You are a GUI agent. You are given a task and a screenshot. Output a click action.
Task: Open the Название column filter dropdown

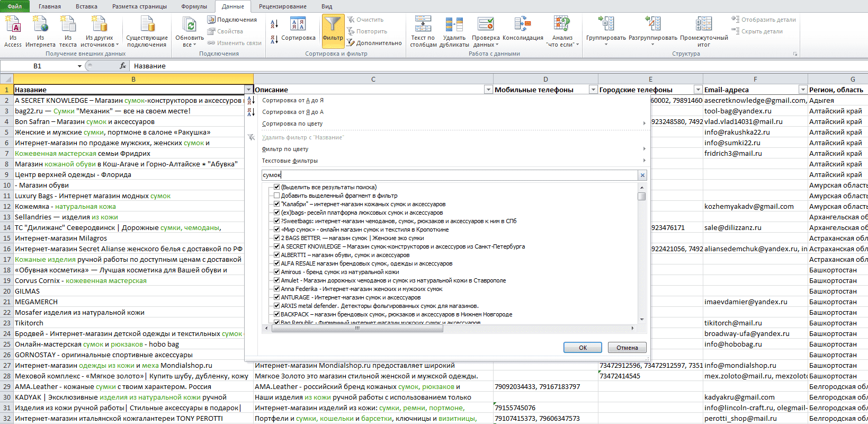pyautogui.click(x=248, y=90)
